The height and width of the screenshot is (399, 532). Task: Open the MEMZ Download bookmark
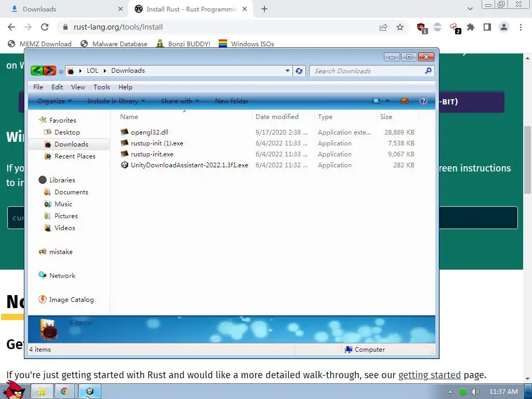click(x=39, y=44)
